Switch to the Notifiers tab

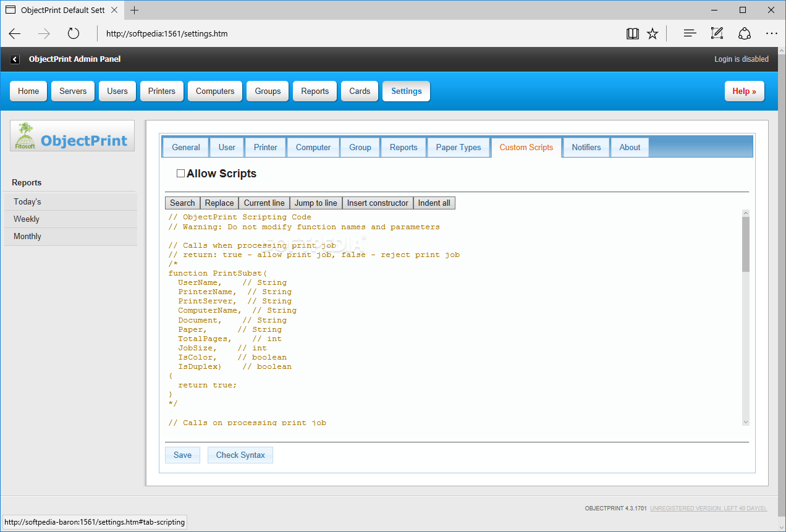pos(586,147)
